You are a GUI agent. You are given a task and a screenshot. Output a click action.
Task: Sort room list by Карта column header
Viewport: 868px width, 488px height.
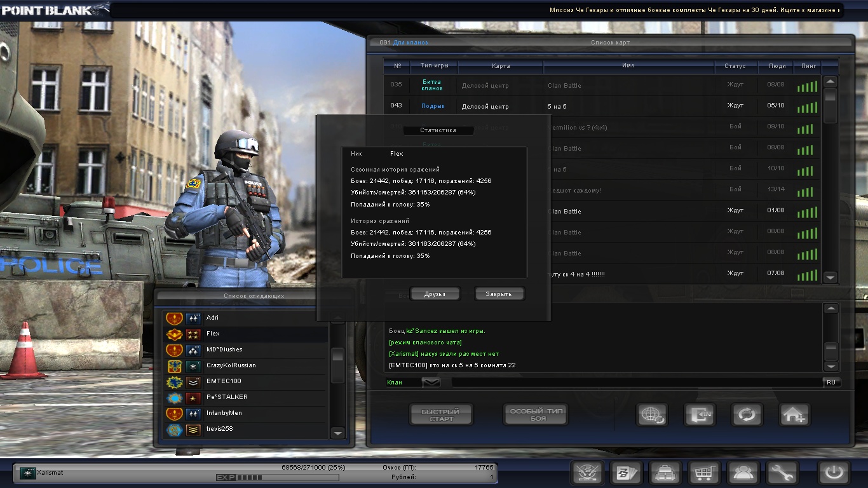(500, 66)
